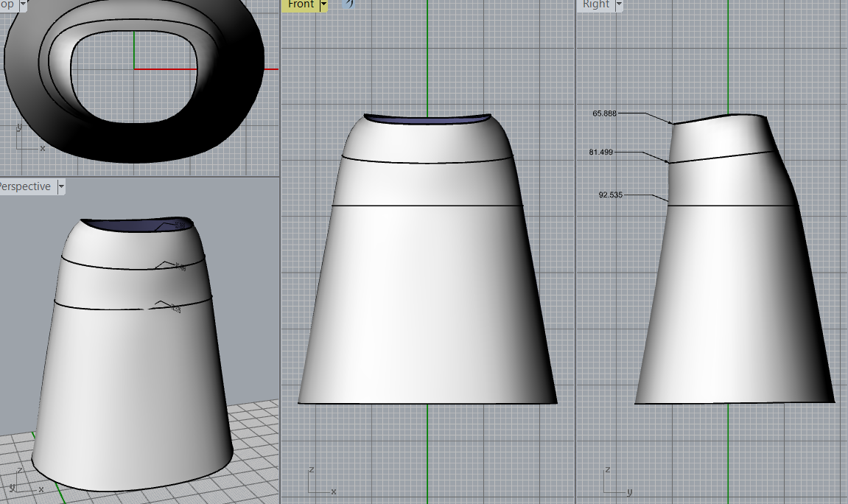Click the purple top opening in Front view
848x504 pixels.
(427, 119)
